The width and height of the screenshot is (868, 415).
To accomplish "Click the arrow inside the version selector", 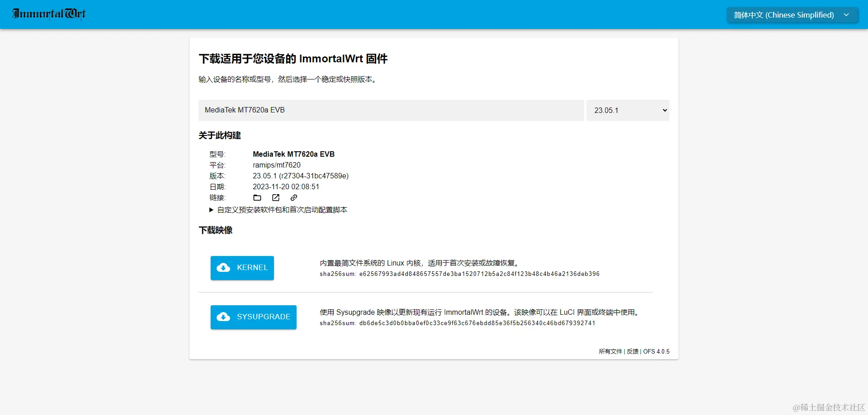I will click(664, 110).
